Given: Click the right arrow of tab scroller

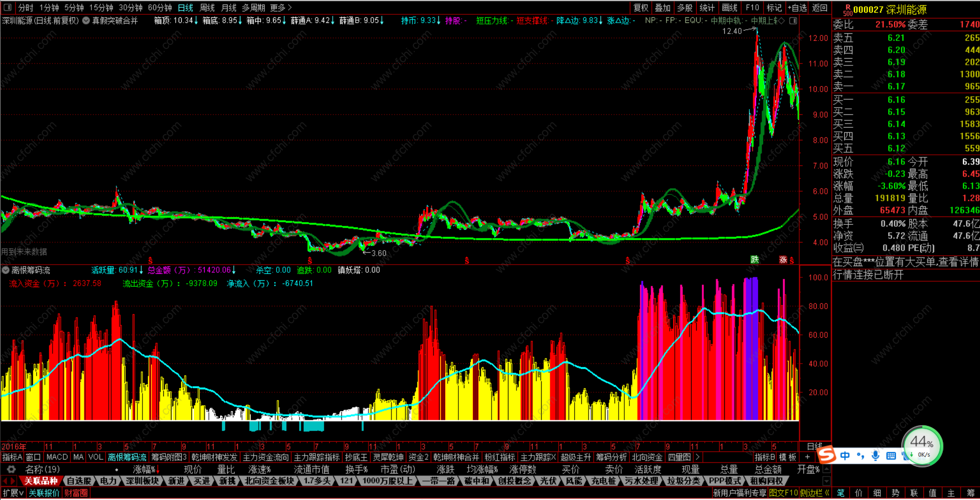Looking at the screenshot, I should (13, 481).
